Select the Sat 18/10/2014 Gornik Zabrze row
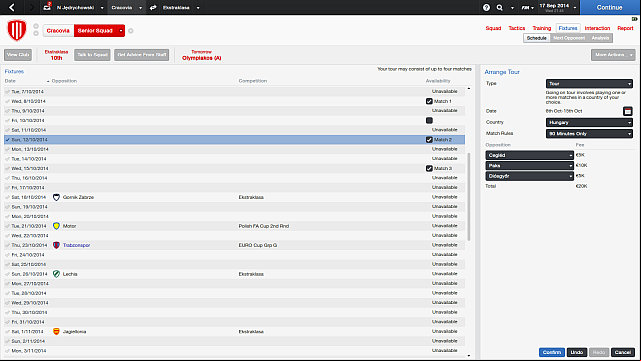 point(234,197)
